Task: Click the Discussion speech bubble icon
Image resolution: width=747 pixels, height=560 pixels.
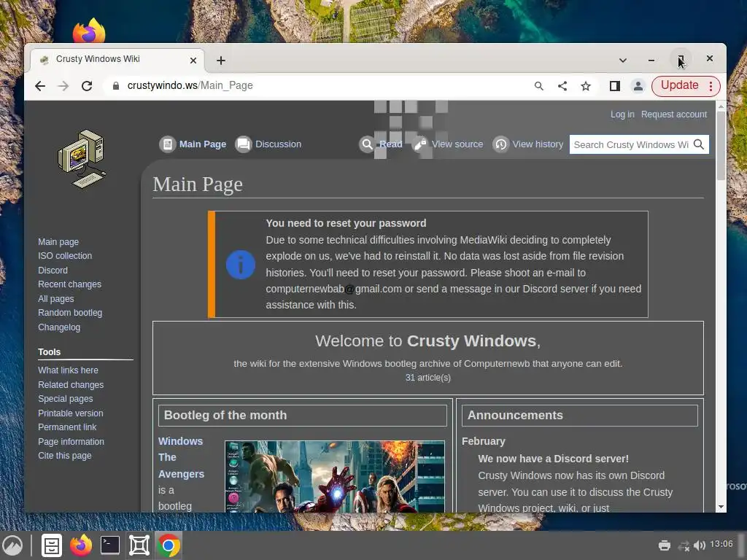Action: pyautogui.click(x=244, y=144)
